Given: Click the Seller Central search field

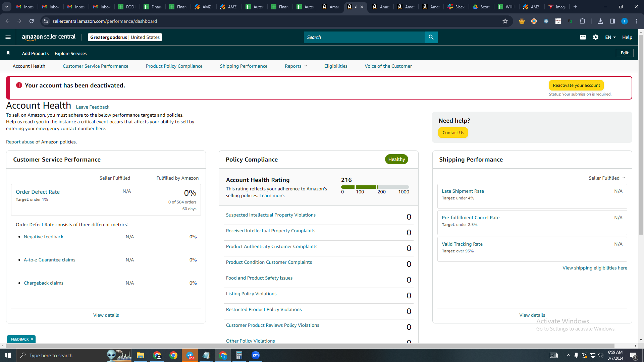Looking at the screenshot, I should click(364, 37).
